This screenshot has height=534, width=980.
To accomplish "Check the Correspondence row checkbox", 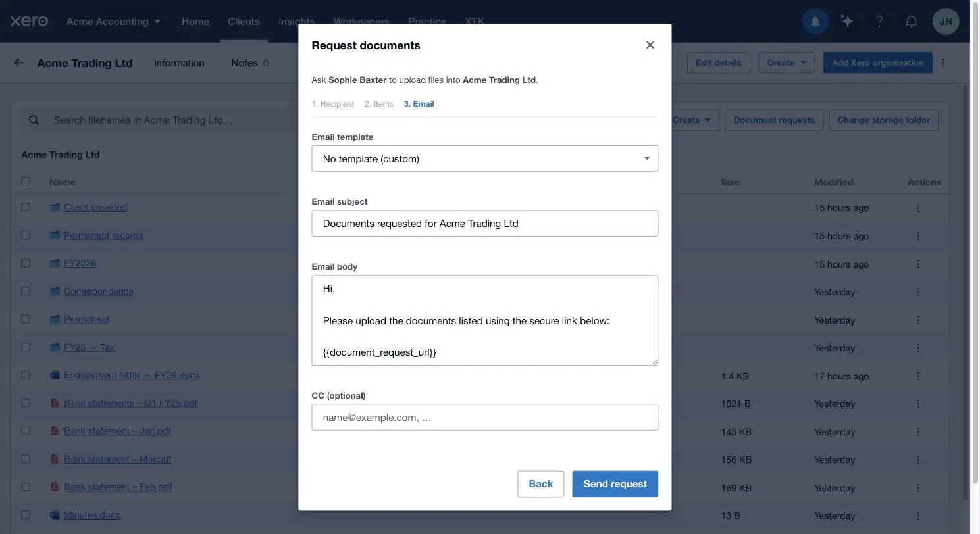I will point(26,291).
